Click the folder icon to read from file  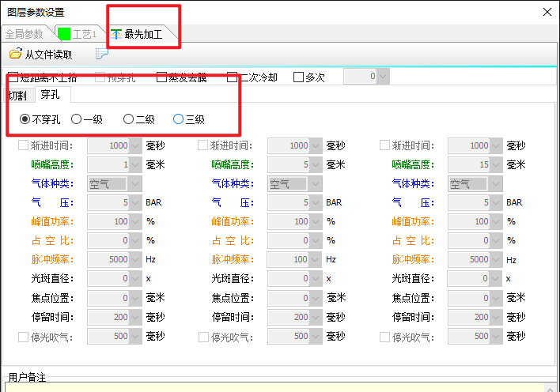(x=15, y=55)
